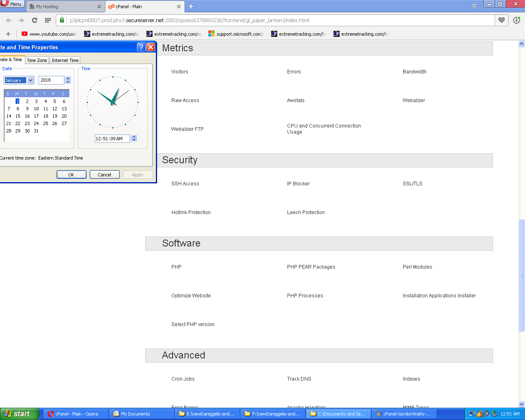This screenshot has height=420, width=525.
Task: Click the Windows start button
Action: [x=20, y=414]
